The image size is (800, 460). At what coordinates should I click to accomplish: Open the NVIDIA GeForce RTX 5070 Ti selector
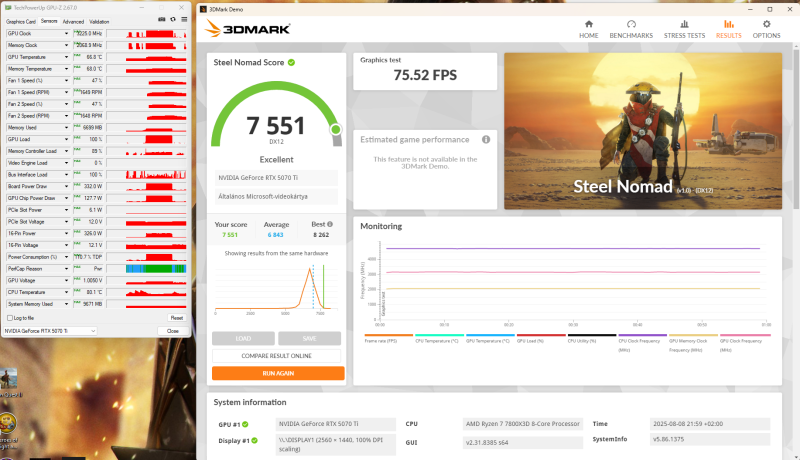pos(50,331)
